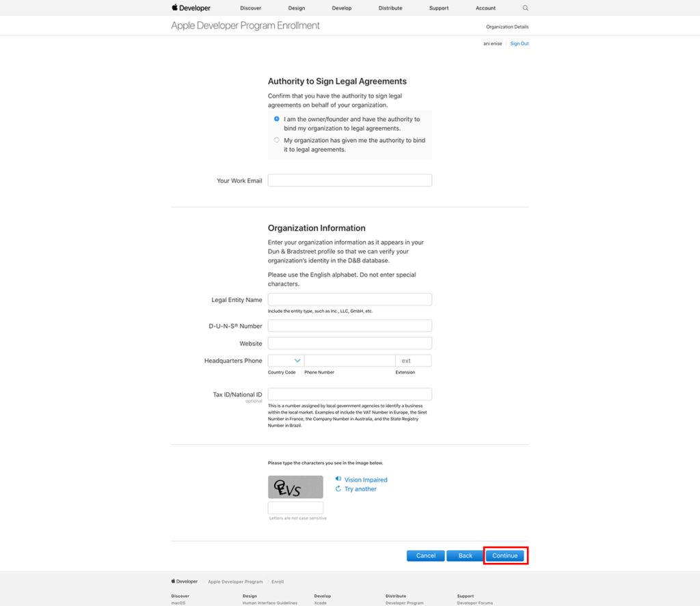700x606 pixels.
Task: Open the Support menu item
Action: coord(438,8)
